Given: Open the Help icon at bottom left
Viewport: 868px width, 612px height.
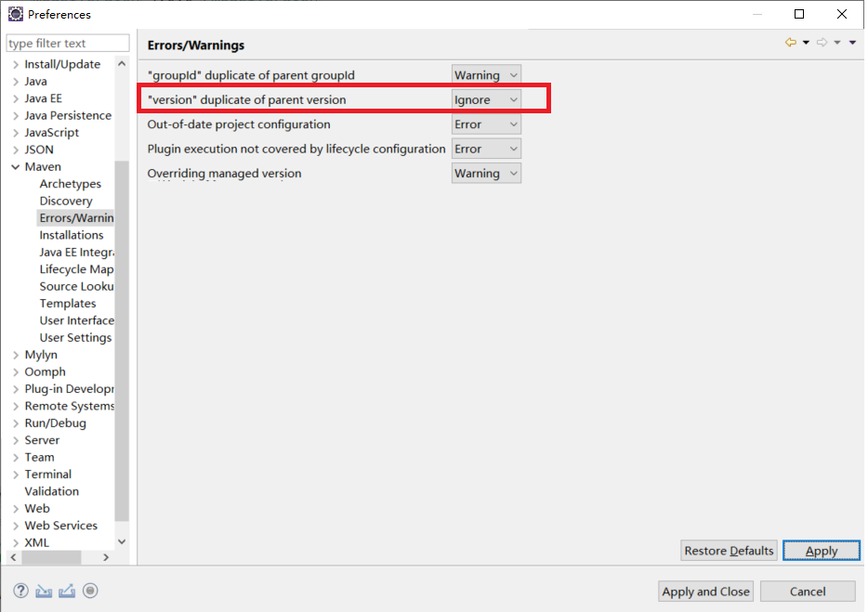Looking at the screenshot, I should (20, 591).
